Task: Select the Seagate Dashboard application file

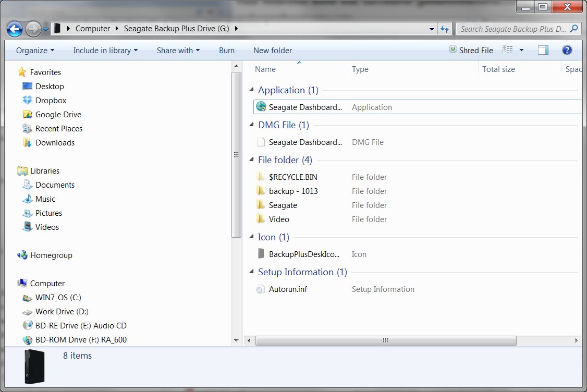Action: point(418,107)
